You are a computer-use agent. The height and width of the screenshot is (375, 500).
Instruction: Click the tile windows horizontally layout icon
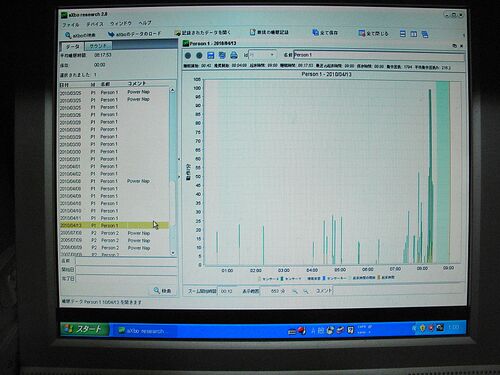(x=403, y=34)
